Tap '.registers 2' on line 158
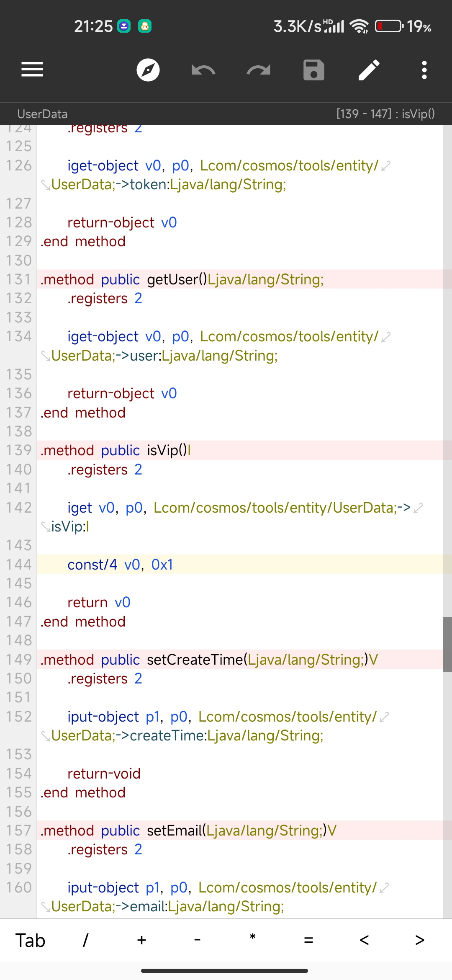452x980 pixels. click(x=105, y=849)
